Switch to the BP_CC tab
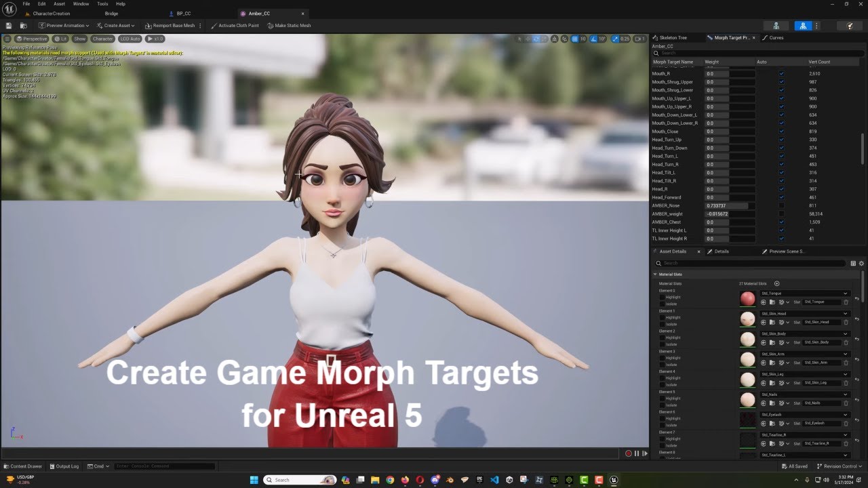Viewport: 868px width, 488px height. pyautogui.click(x=183, y=14)
